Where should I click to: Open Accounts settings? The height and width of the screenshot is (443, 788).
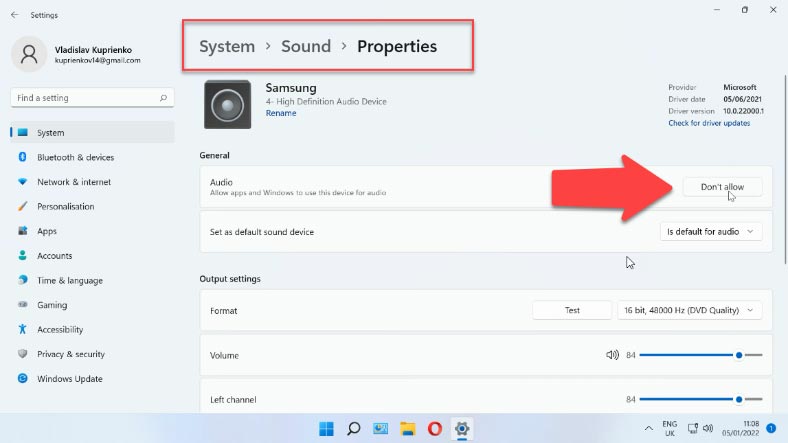pos(92,256)
